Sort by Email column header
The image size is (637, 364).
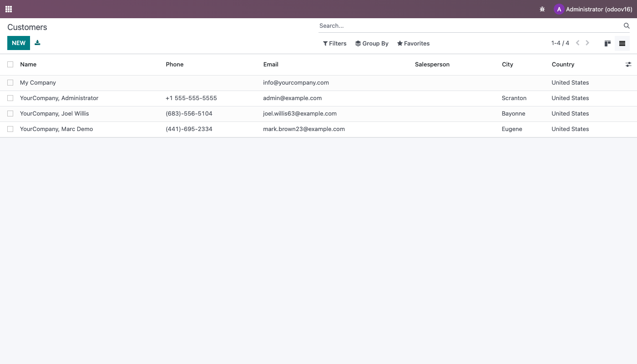pos(271,65)
